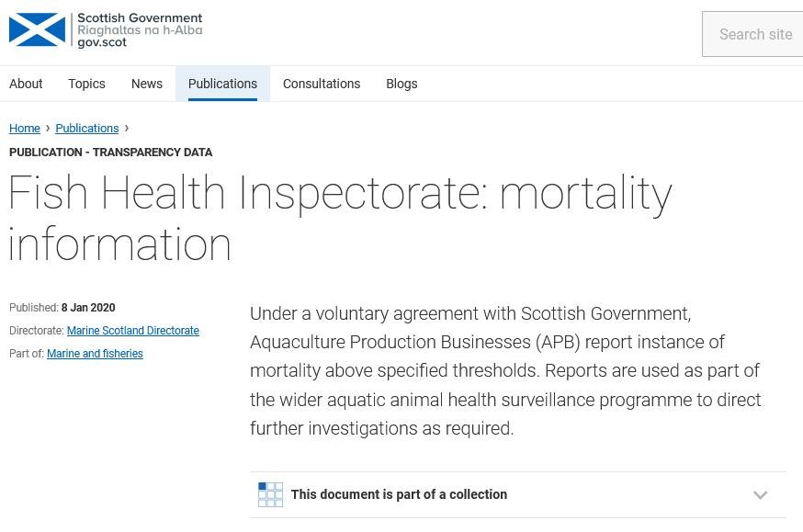The image size is (803, 532).
Task: Click the publication title heading
Action: click(x=340, y=219)
